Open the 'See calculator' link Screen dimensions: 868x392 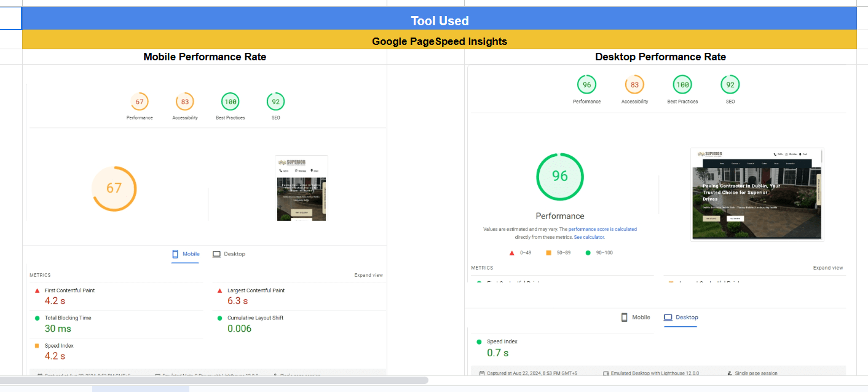589,237
